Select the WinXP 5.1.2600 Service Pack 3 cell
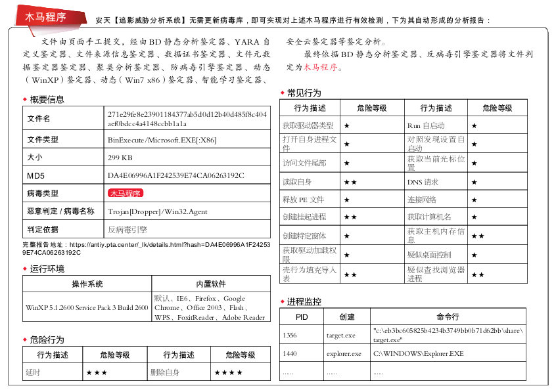Image resolution: width=556 pixels, height=392 pixels. point(87,307)
